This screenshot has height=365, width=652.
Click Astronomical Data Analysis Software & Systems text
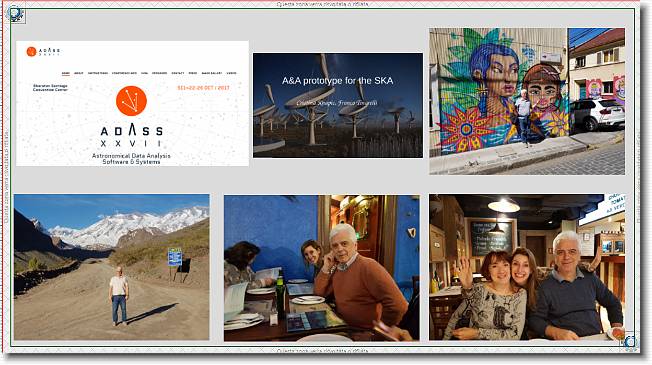[x=131, y=159]
